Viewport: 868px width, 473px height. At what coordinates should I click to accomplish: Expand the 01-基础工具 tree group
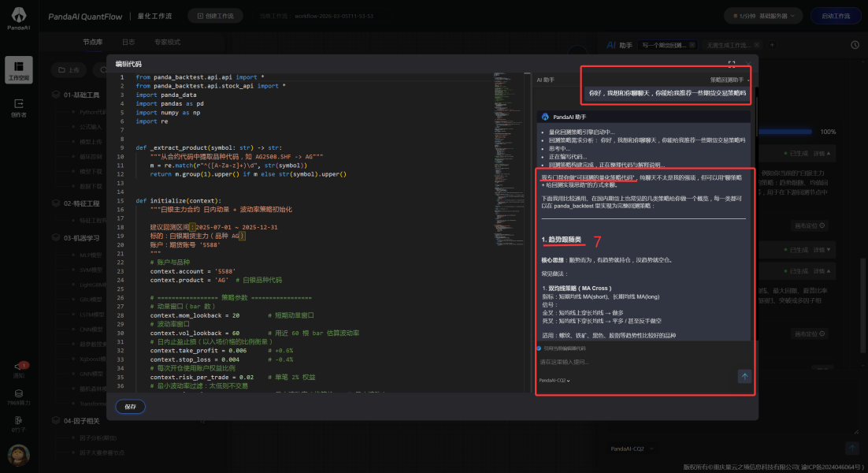click(x=81, y=95)
